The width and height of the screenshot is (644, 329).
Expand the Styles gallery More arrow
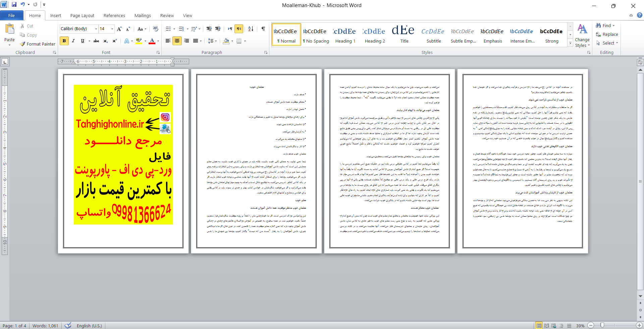click(570, 43)
